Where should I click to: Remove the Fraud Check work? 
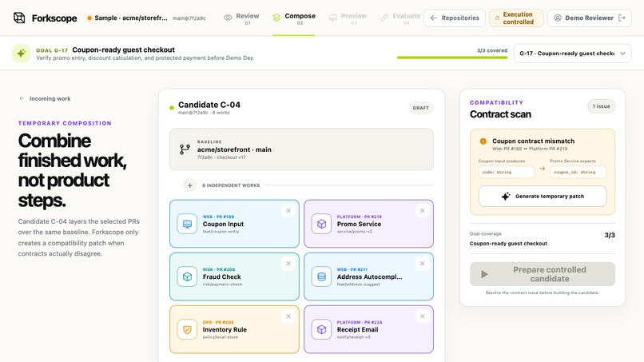point(288,264)
